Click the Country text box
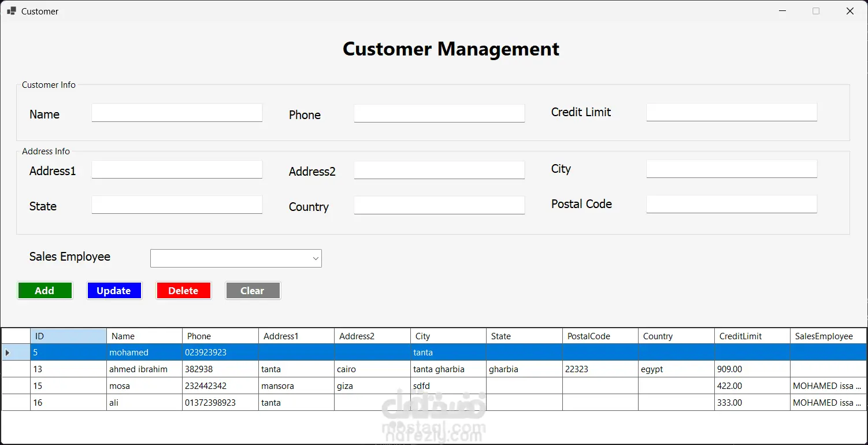The height and width of the screenshot is (445, 868). 439,205
